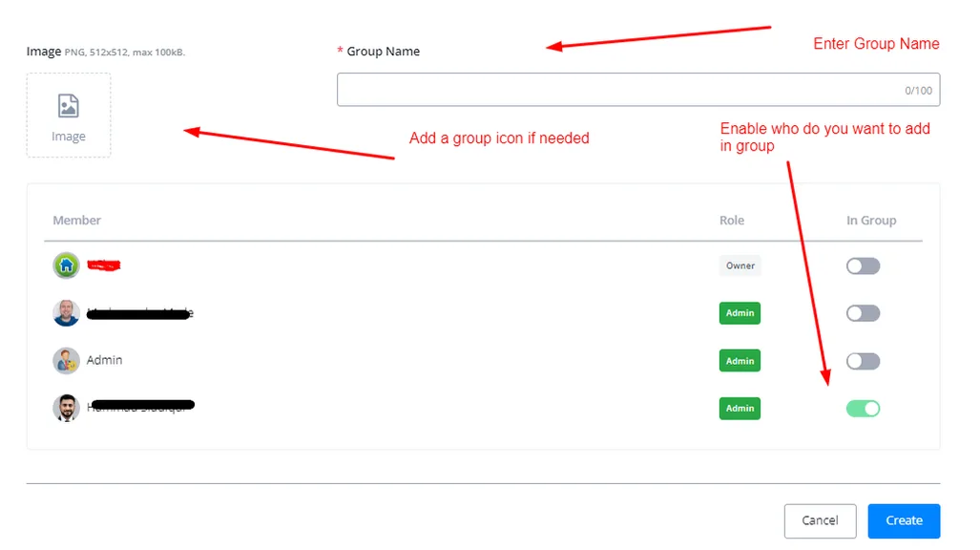
Task: Enable In Group toggle for the Owner
Action: [x=864, y=265]
